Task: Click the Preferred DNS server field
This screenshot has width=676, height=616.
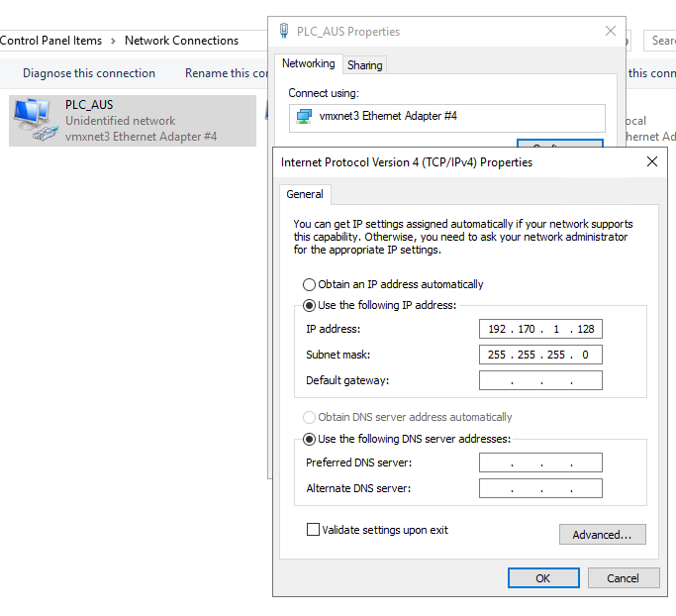Action: pos(540,462)
